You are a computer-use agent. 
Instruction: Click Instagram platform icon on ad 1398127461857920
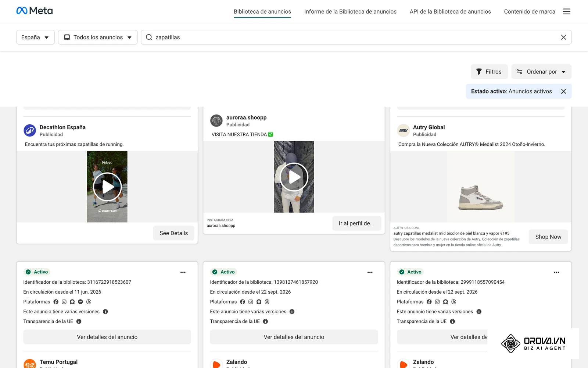(251, 302)
